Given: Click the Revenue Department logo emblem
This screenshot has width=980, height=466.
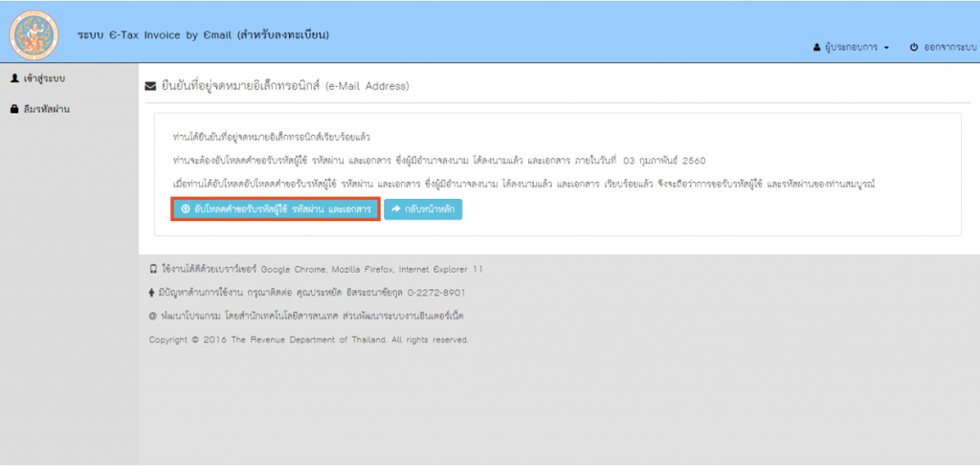Looking at the screenshot, I should point(34,35).
